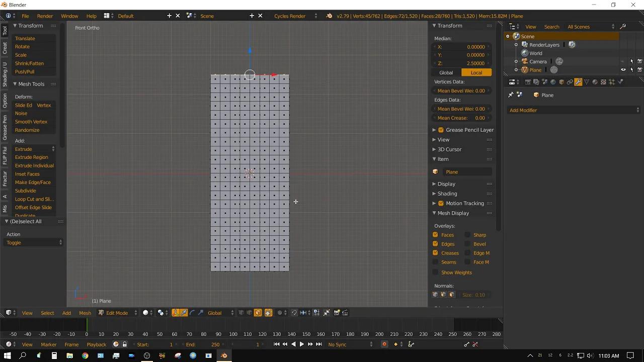The image size is (644, 362).
Task: Enable the Show Weights checkbox
Action: tap(435, 272)
